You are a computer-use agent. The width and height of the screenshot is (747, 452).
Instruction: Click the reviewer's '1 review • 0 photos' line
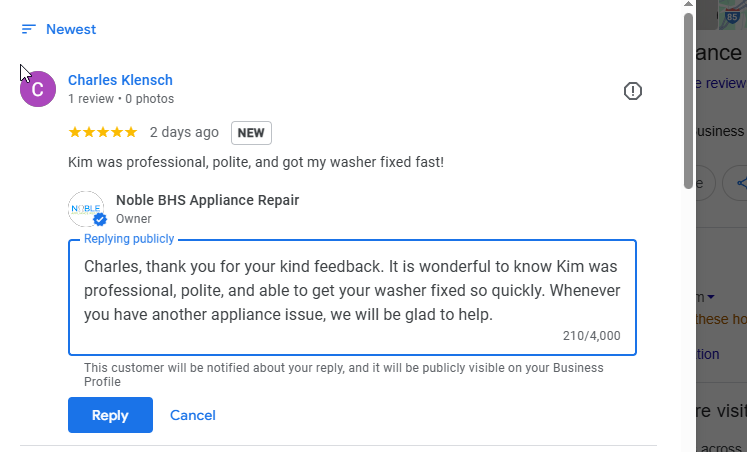point(121,99)
